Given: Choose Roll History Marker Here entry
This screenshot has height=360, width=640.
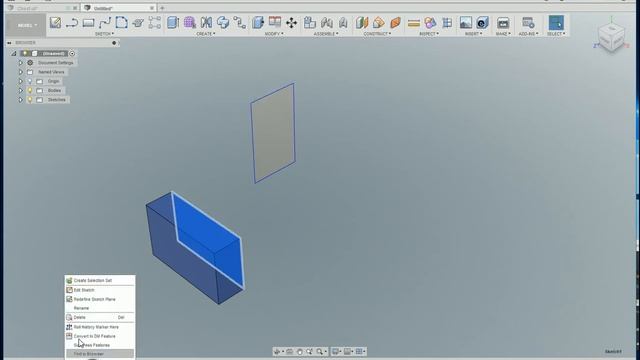Looking at the screenshot, I should click(100, 327).
